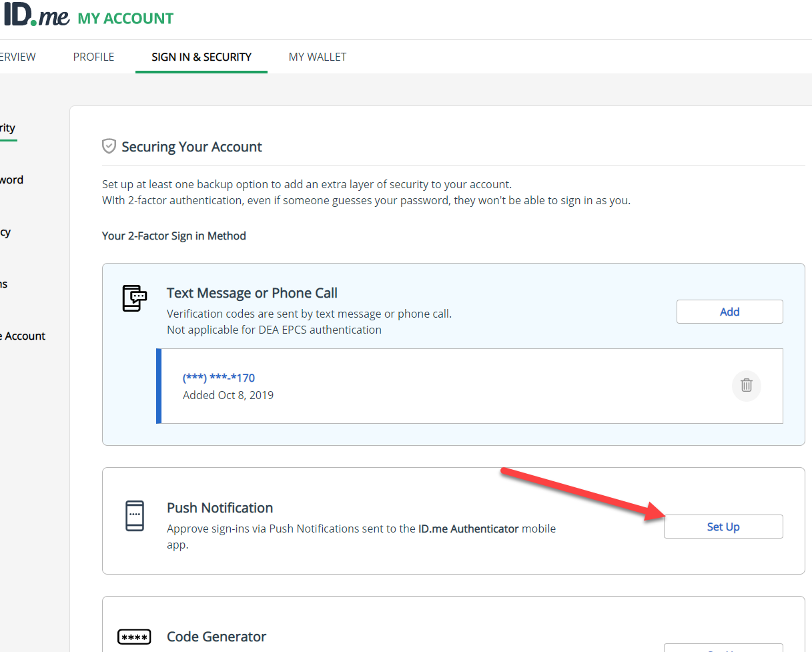Delete the saved phone number via trash icon

pos(746,386)
